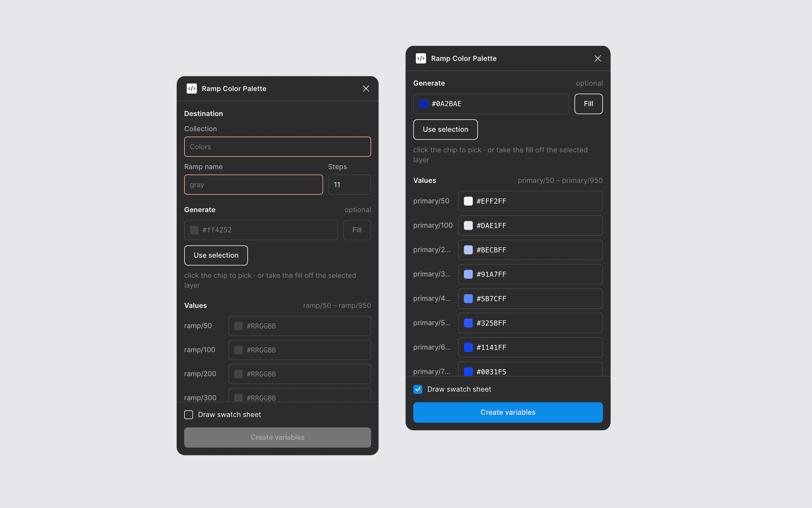
Task: Click the disabled Create variables button
Action: tap(278, 437)
